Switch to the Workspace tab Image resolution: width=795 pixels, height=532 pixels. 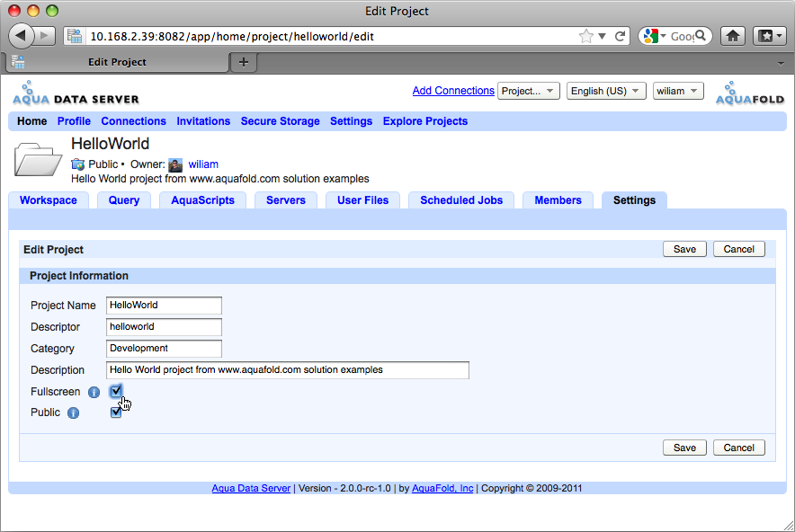point(49,200)
